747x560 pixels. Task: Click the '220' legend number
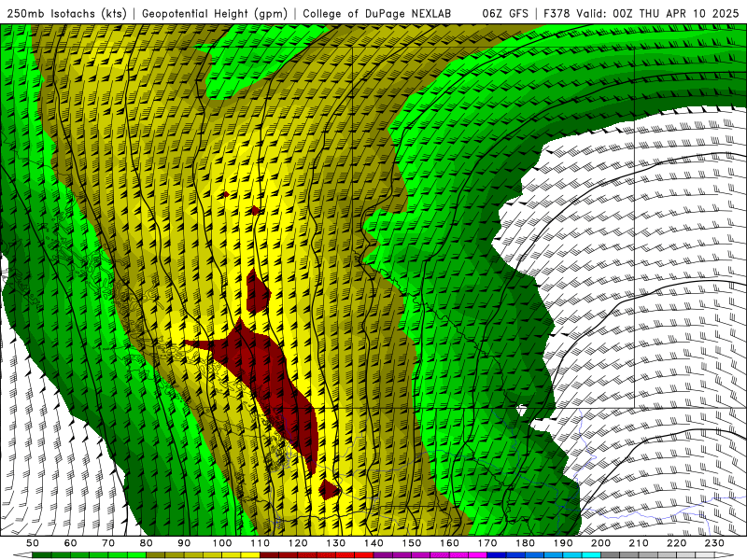click(676, 543)
